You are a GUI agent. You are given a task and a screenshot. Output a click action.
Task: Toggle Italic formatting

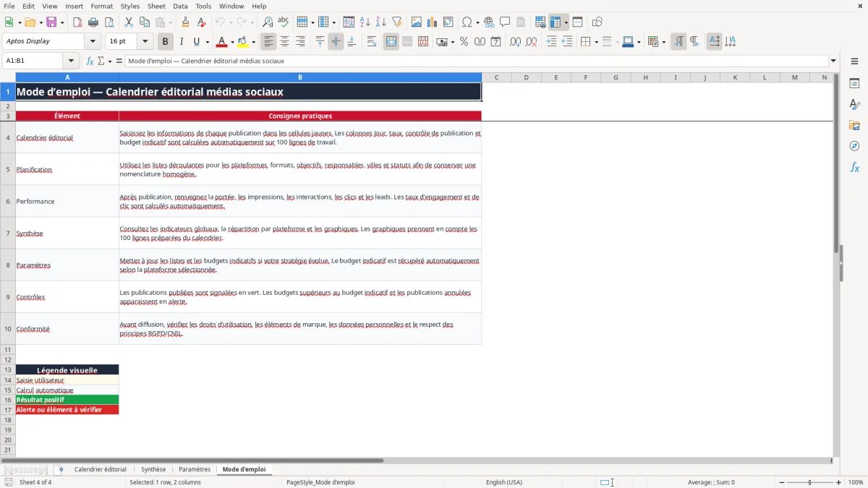[x=182, y=42]
